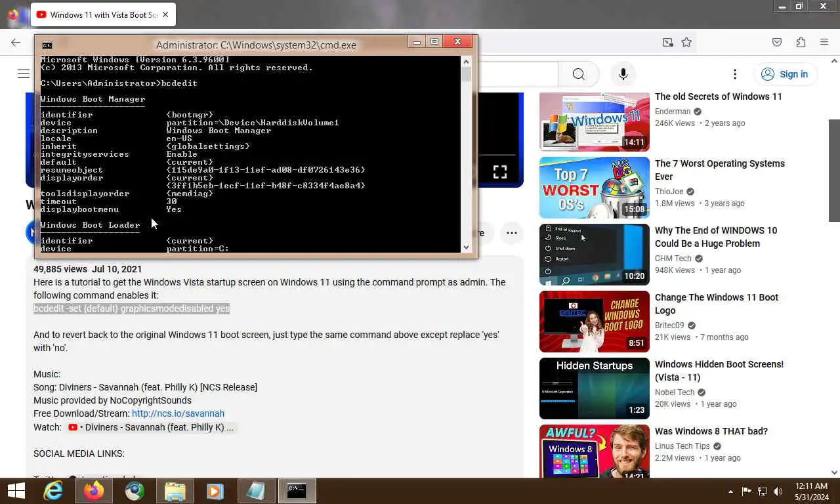Toggle full screen on the video player
840x504 pixels.
500,172
